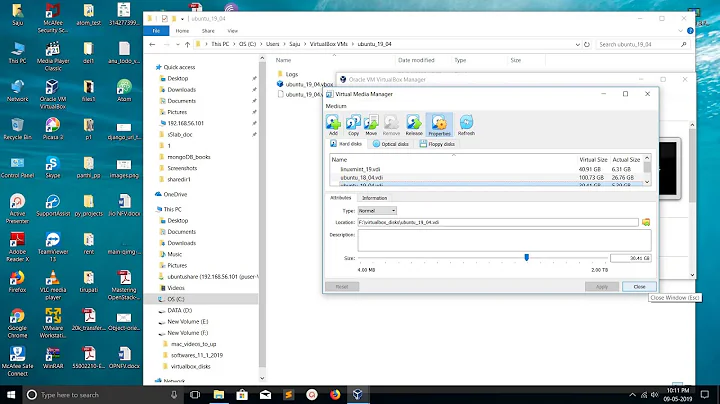Screen dimensions: 720x404
Task: Open the TeamViewer desktop icon
Action: tap(53, 247)
